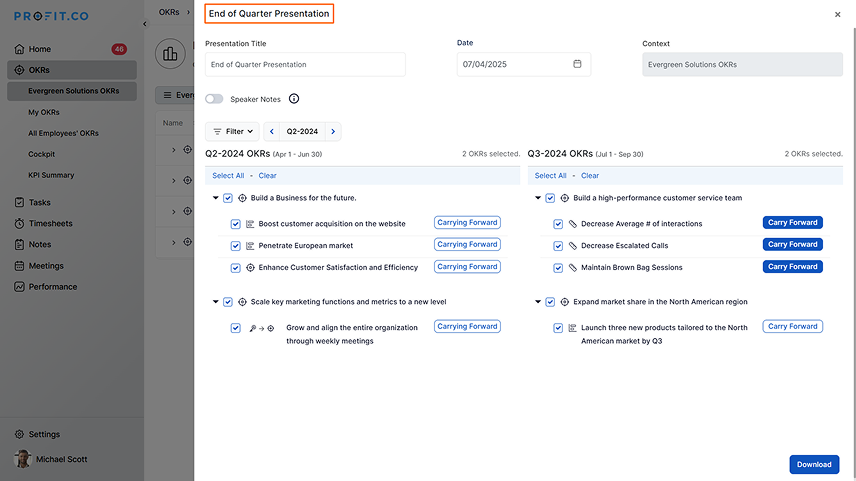Uncheck 'Decrease Escalated Calls'
This screenshot has width=856, height=481.
tap(558, 246)
